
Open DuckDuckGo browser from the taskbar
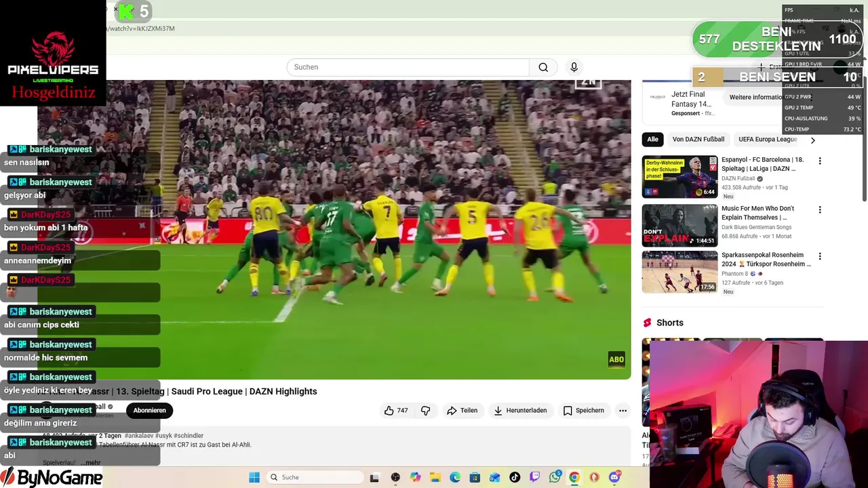(x=594, y=477)
